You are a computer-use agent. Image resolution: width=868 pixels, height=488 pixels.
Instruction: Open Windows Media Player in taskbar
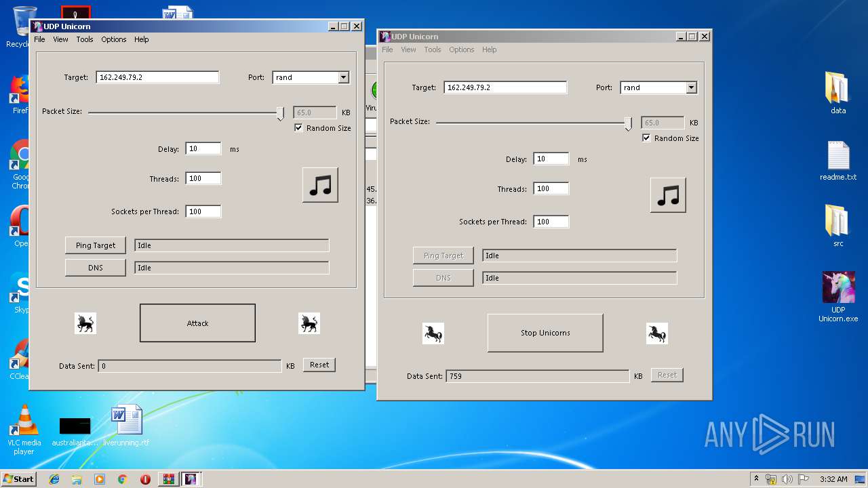[x=100, y=479]
